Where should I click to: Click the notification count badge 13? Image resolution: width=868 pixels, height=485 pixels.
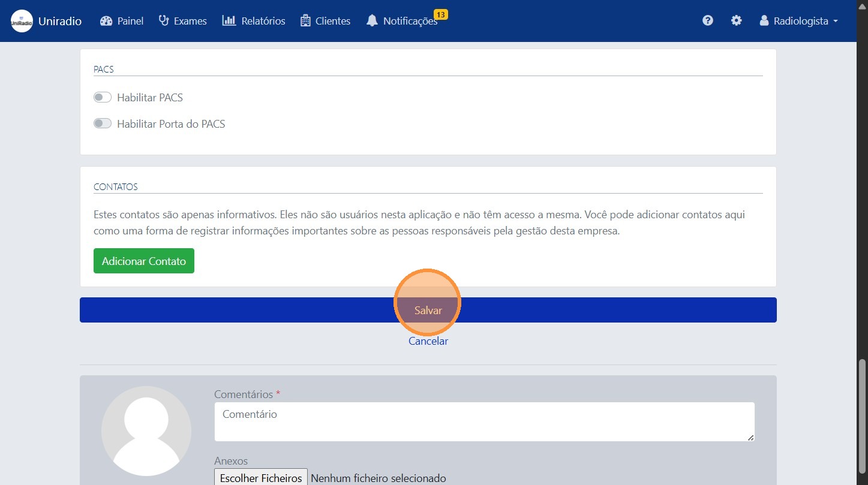point(440,14)
